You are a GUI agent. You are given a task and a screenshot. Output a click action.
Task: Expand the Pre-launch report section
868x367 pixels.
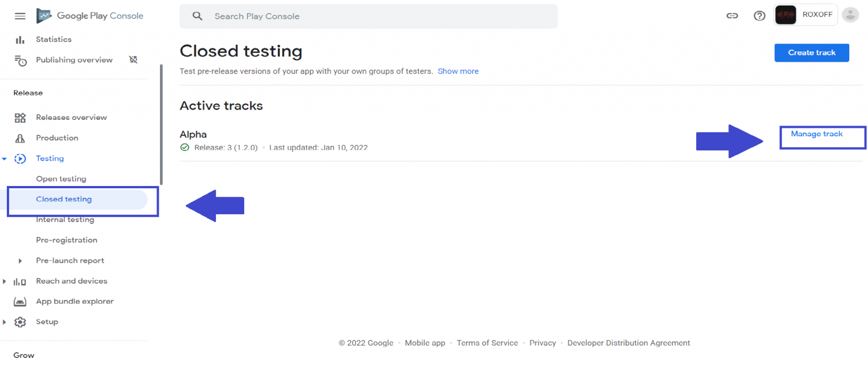click(x=20, y=260)
